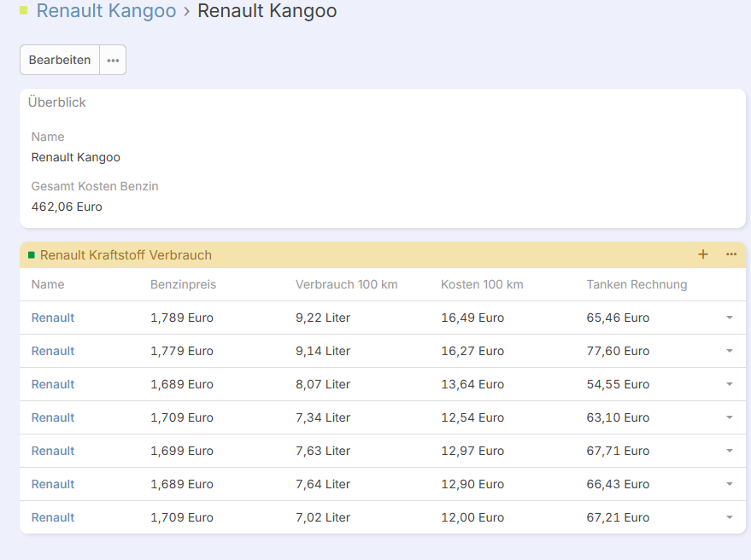Navigate to Renault Kangoo breadcrumb link

pyautogui.click(x=106, y=11)
